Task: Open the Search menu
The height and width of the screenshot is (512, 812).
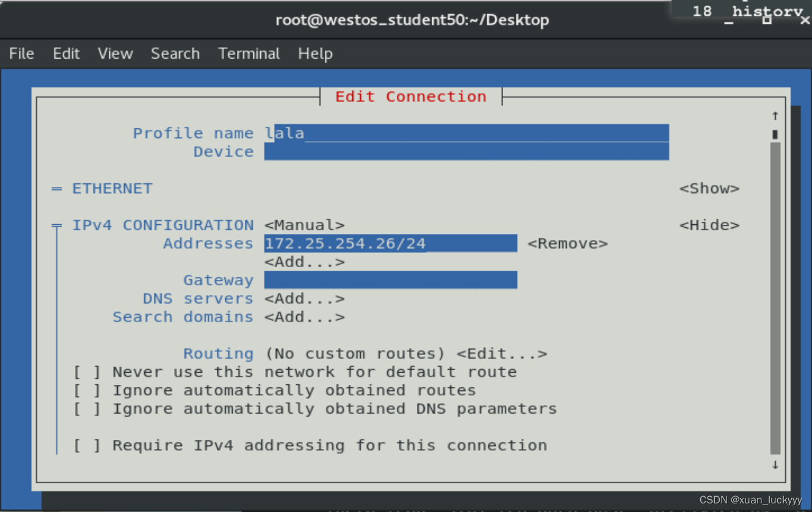Action: [x=175, y=54]
